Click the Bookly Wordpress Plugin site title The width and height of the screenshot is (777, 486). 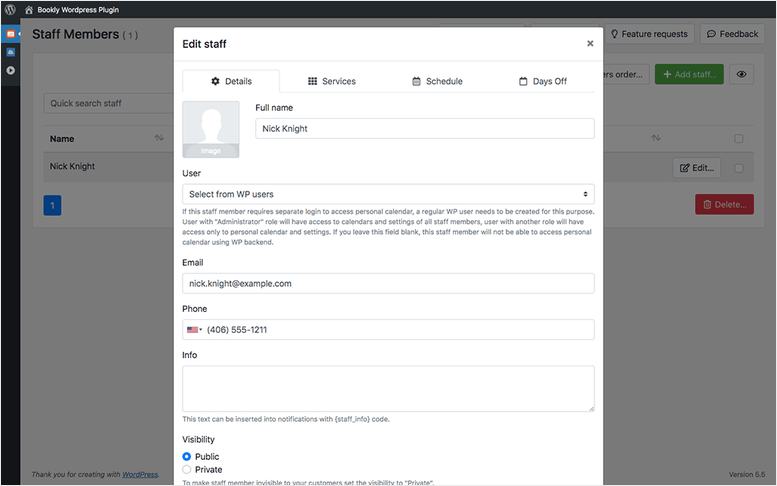click(78, 10)
